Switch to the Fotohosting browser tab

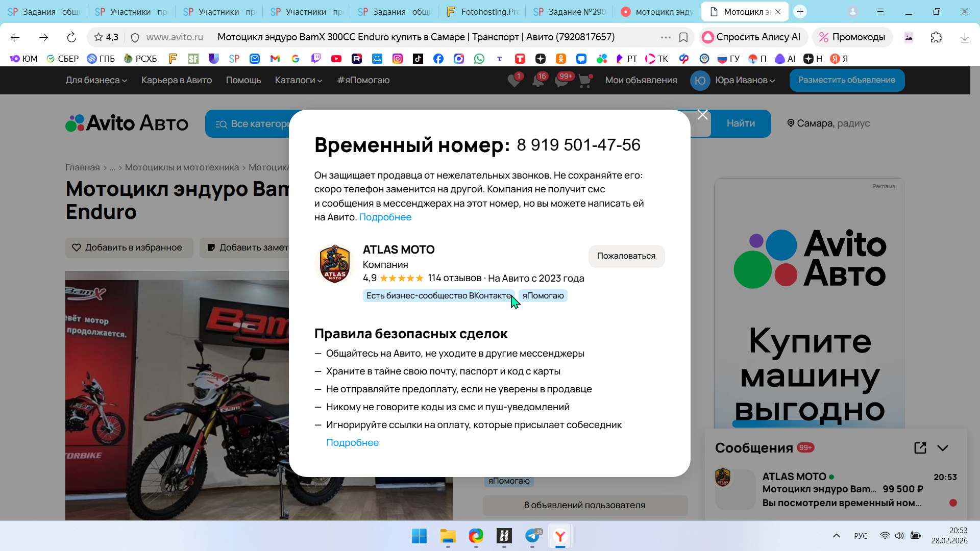coord(483,12)
